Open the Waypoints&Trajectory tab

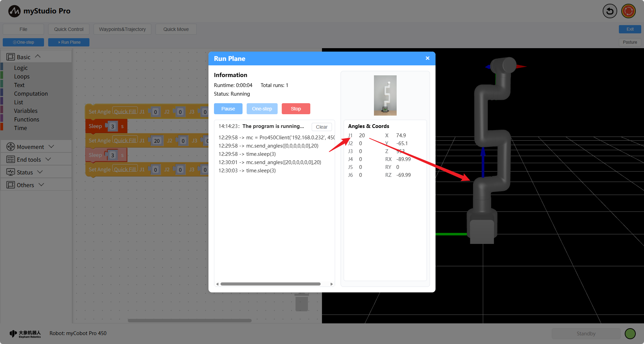[122, 29]
